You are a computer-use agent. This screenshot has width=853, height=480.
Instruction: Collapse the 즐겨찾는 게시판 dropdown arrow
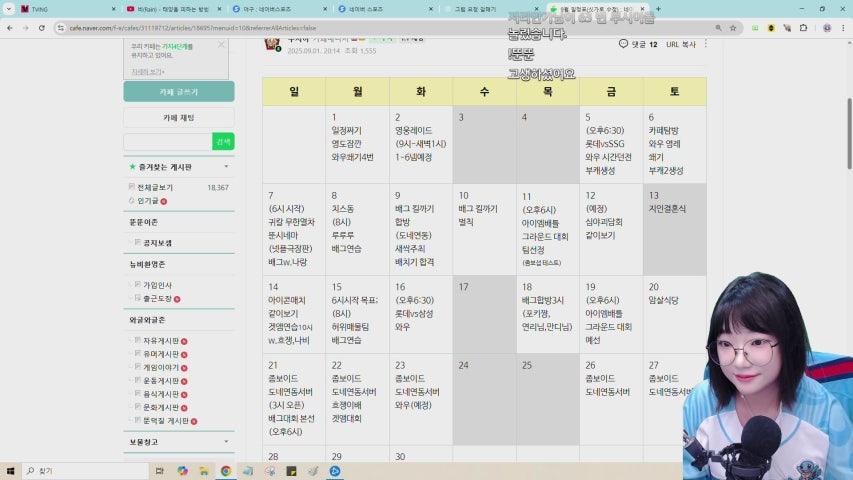tap(226, 167)
